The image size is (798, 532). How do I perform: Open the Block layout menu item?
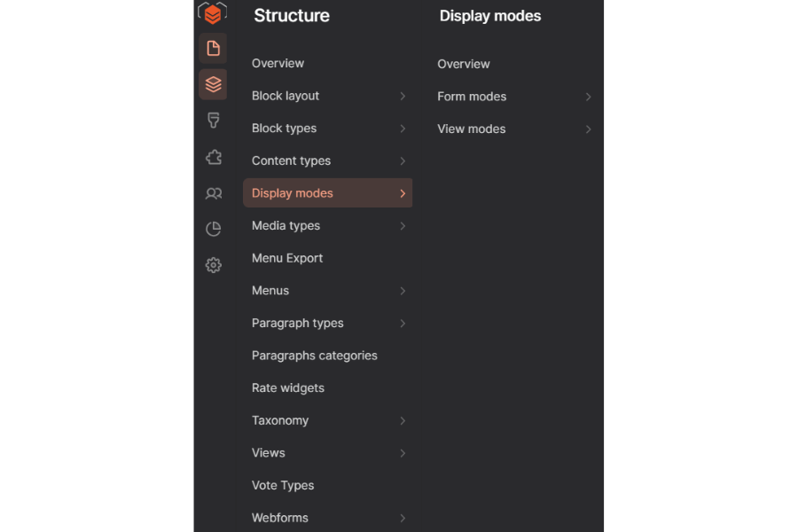pos(285,96)
